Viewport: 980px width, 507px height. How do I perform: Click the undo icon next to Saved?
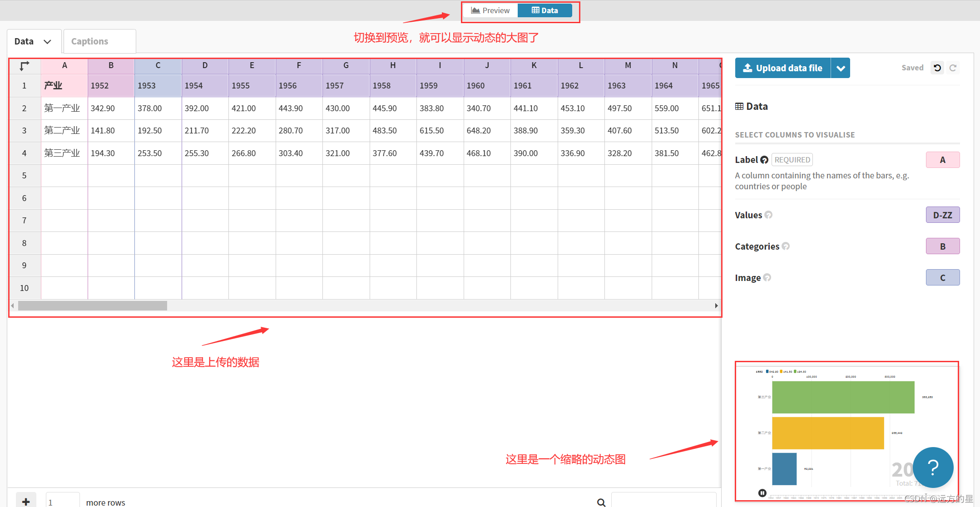pos(937,68)
